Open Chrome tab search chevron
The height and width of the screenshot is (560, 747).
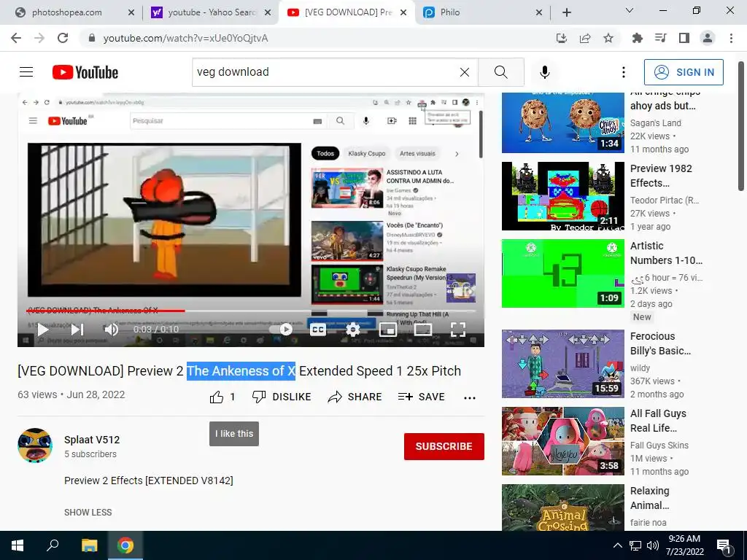(630, 10)
